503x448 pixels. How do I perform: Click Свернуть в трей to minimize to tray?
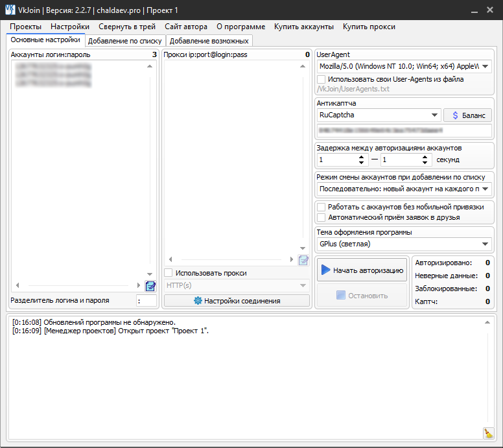[x=126, y=27]
